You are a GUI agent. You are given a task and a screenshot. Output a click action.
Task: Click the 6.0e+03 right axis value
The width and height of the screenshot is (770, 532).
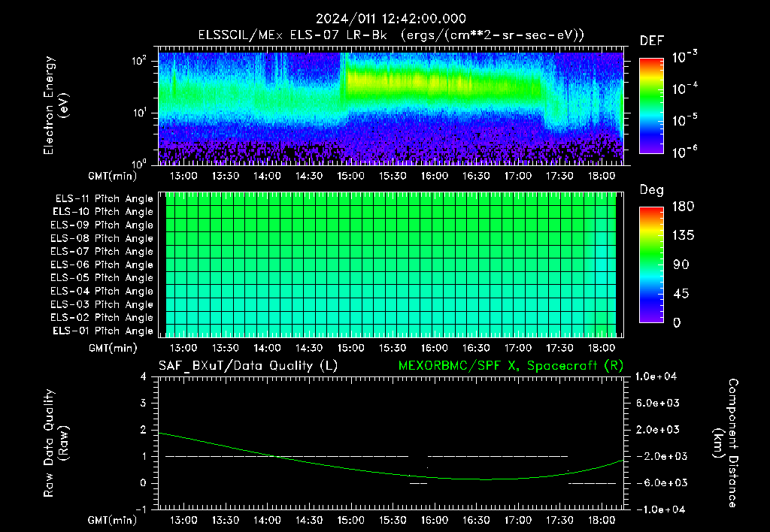click(x=657, y=403)
